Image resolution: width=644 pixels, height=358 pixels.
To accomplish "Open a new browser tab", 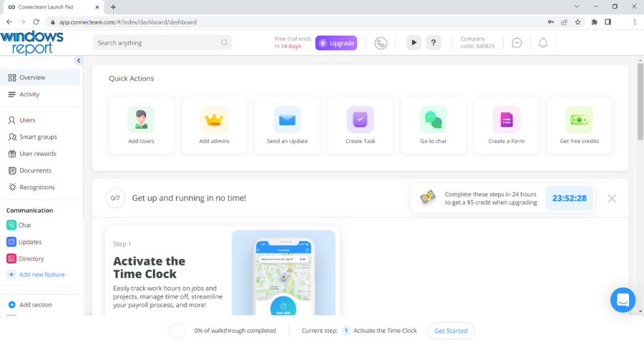I will click(113, 7).
